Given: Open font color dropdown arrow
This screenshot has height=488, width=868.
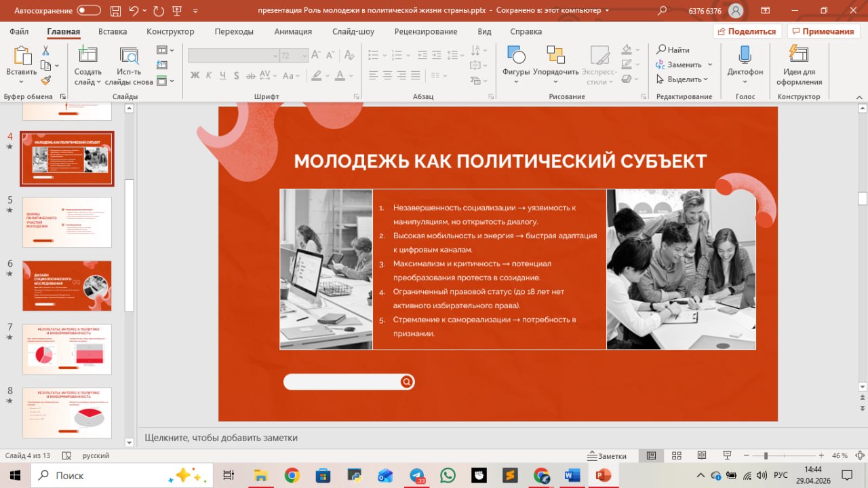Looking at the screenshot, I should pos(351,75).
